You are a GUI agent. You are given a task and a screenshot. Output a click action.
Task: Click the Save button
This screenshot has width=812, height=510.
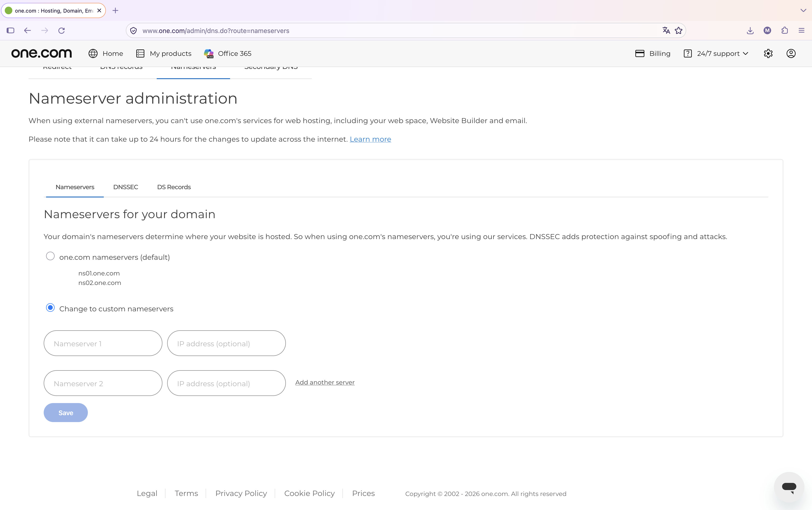[x=66, y=413]
